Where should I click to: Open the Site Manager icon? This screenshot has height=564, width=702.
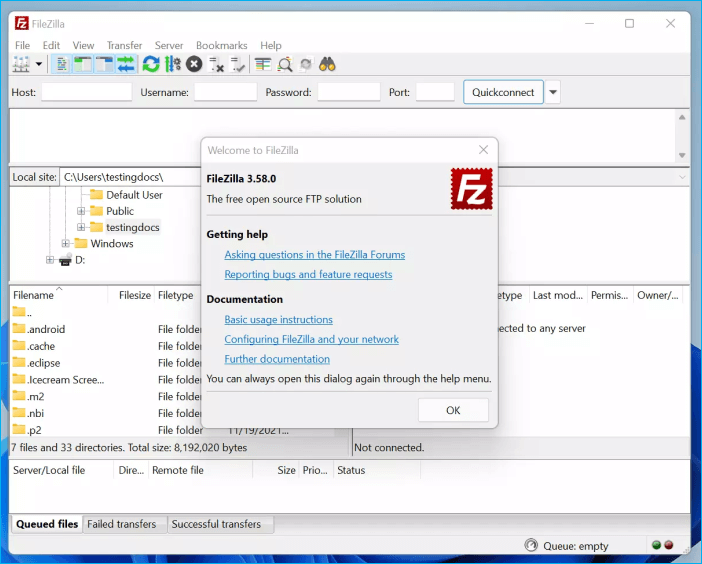21,64
